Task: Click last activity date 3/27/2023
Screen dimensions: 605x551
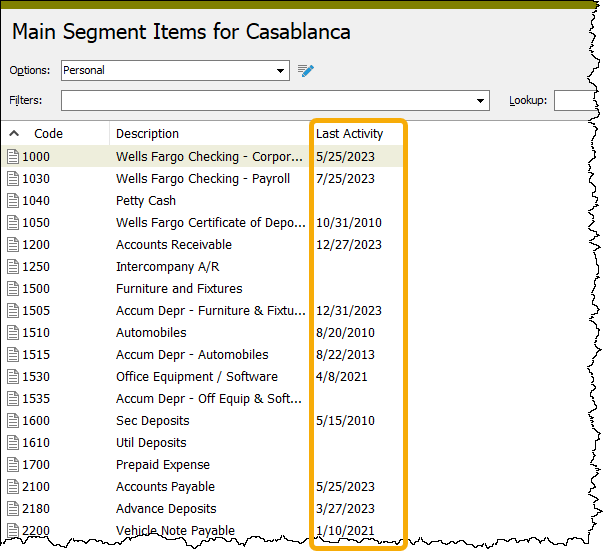Action: click(345, 509)
